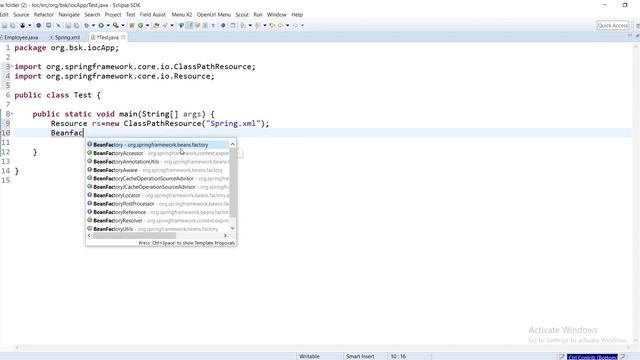
Task: Collapse the main method at line 8
Action: [x=12, y=113]
